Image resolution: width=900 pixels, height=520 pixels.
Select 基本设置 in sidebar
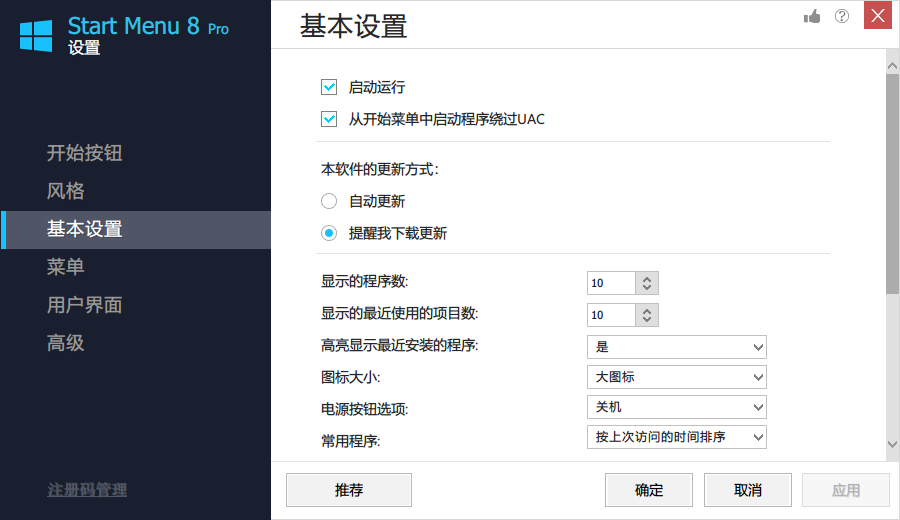tap(135, 230)
